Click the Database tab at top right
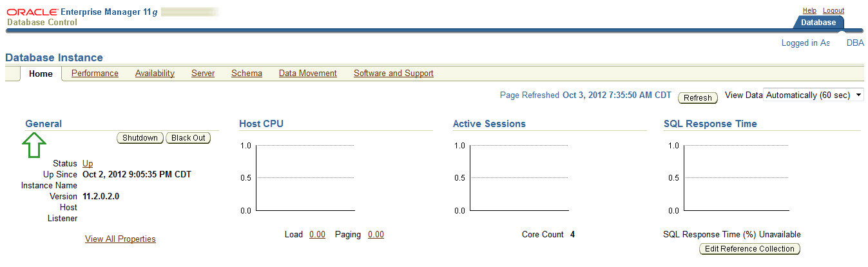 818,23
